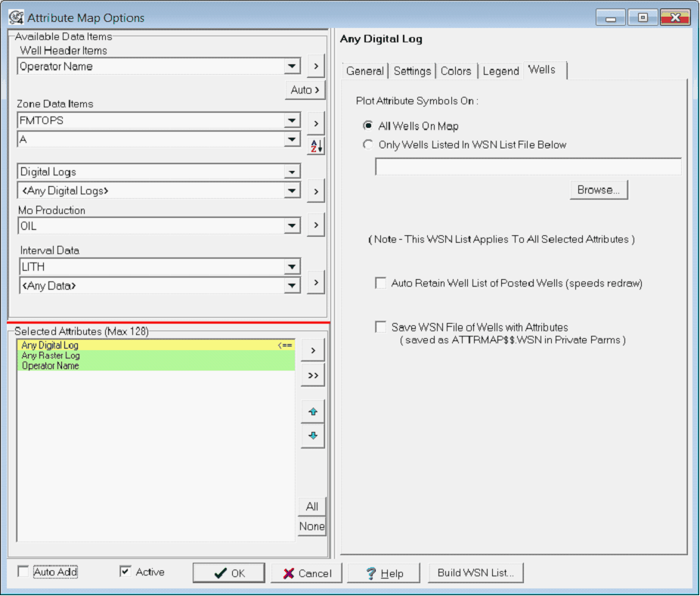Open the Legend tab
700x596 pixels.
[x=500, y=71]
